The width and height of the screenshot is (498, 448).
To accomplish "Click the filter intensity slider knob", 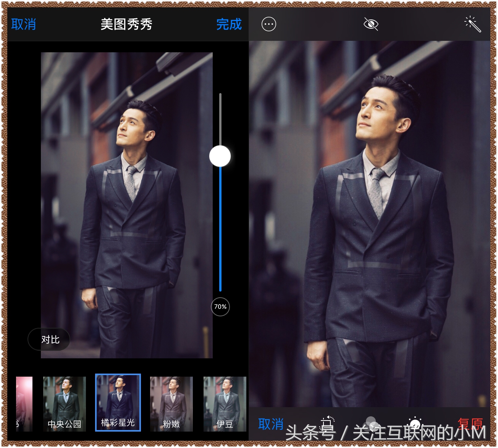I will click(x=220, y=156).
